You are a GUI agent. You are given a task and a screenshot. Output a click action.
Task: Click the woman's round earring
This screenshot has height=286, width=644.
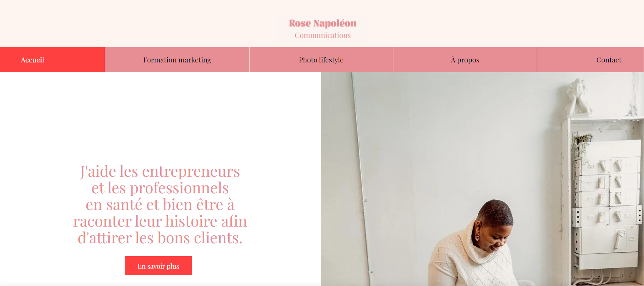[477, 236]
